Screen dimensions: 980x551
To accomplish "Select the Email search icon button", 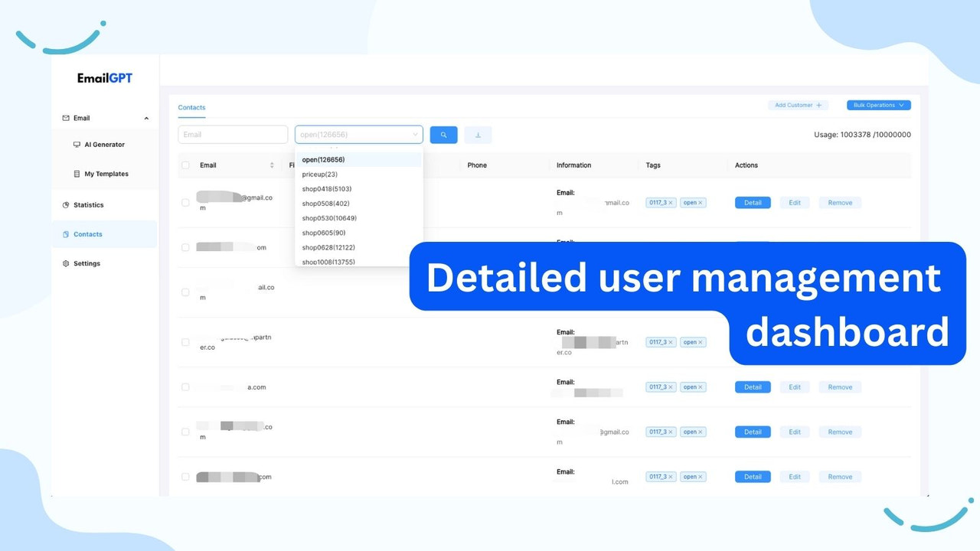I will (x=443, y=134).
